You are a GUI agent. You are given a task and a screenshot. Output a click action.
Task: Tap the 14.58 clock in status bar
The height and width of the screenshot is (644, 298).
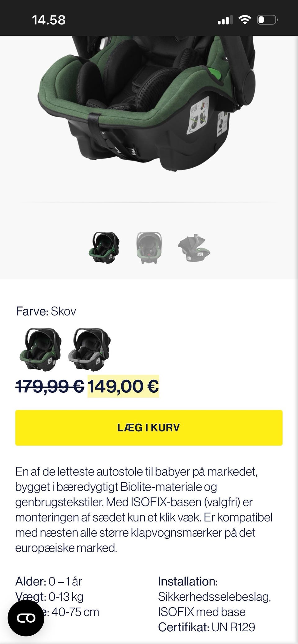tap(49, 20)
